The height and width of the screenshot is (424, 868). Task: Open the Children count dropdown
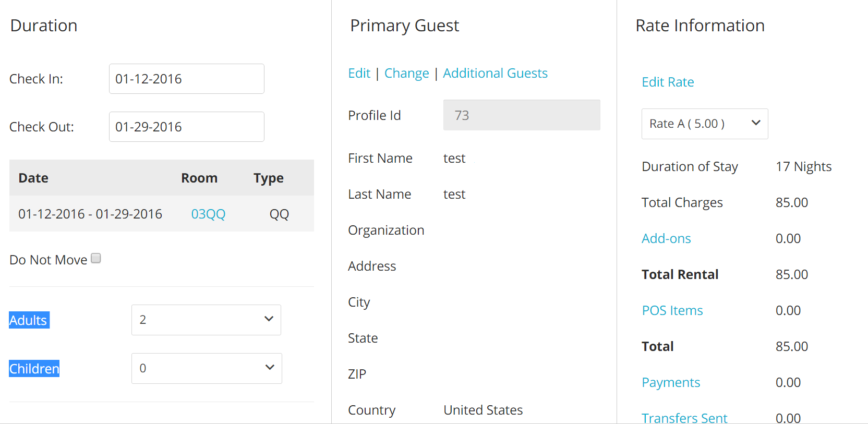point(207,368)
